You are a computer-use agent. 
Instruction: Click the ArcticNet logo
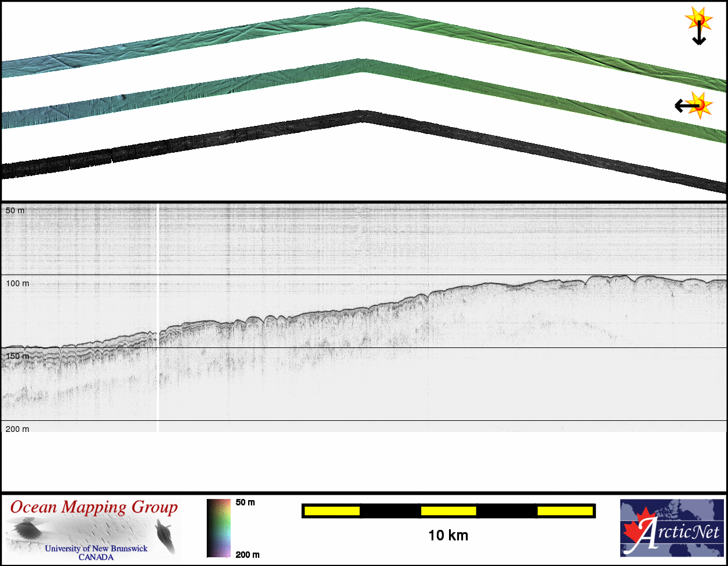[x=671, y=528]
